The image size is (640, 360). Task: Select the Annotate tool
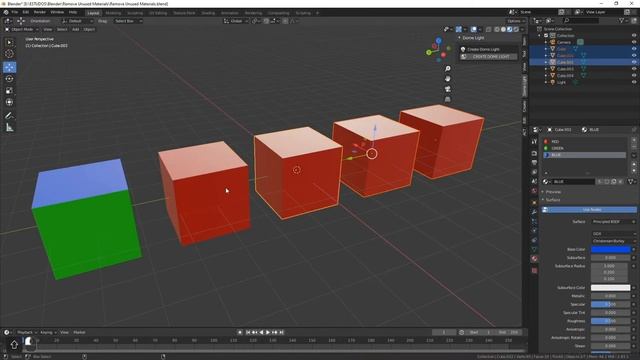(9, 116)
